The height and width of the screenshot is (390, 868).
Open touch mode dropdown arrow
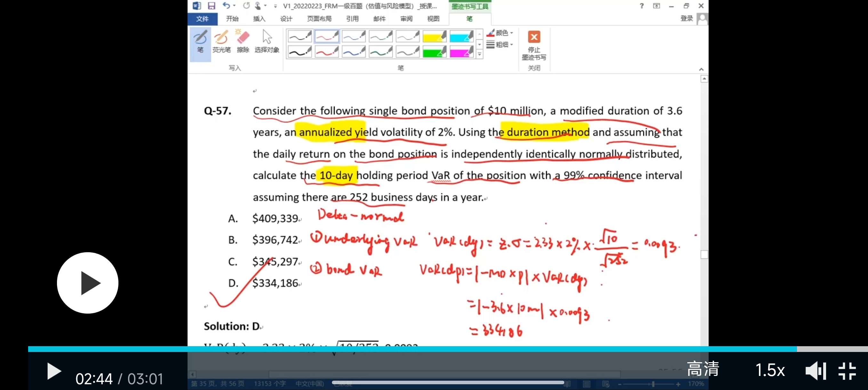[x=266, y=6]
